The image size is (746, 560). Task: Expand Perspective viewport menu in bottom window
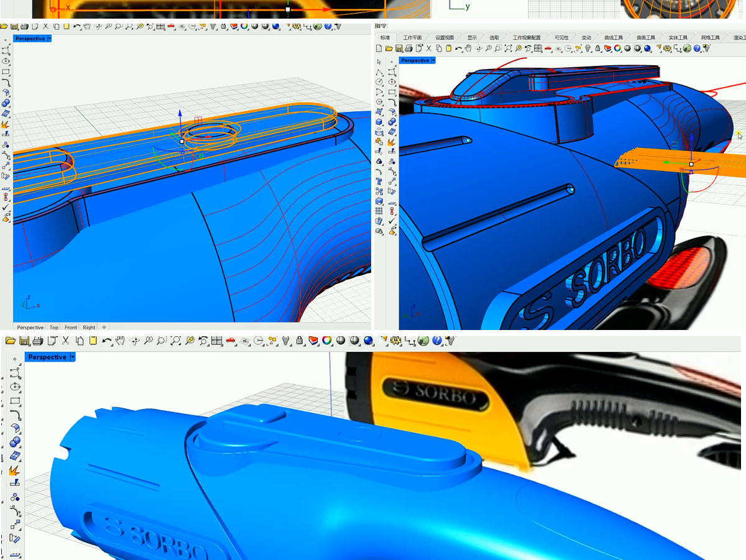click(x=73, y=357)
